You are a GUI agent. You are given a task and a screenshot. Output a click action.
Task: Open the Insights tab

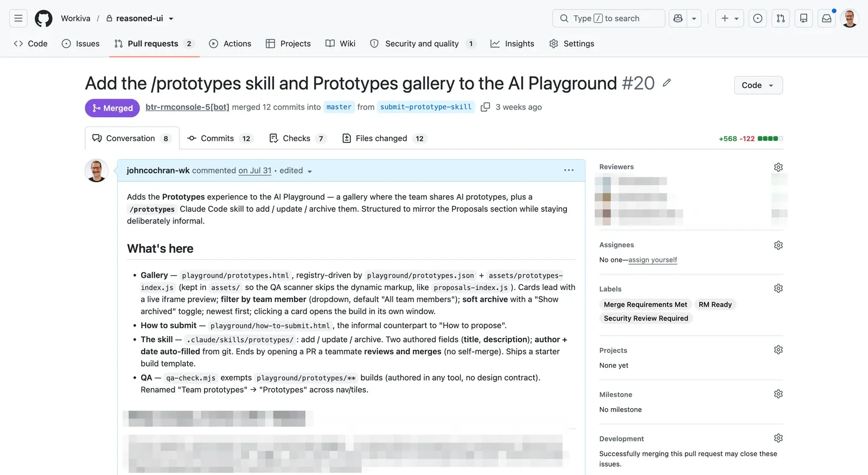coord(512,43)
